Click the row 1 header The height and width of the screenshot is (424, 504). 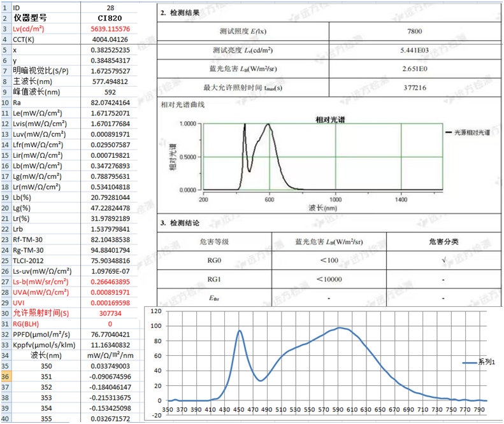tap(5, 8)
